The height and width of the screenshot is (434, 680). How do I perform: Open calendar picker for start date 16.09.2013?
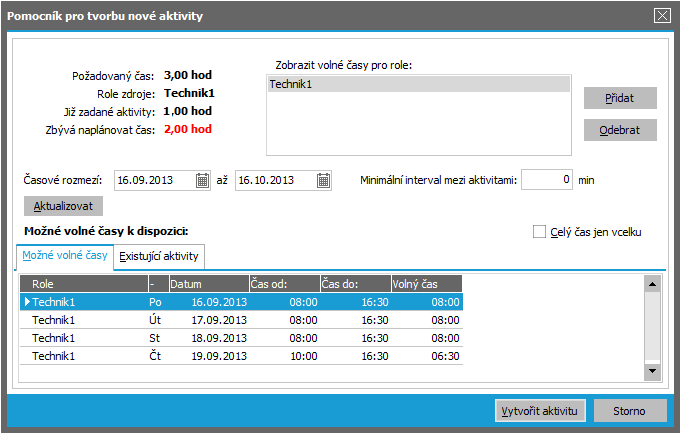[x=203, y=181]
